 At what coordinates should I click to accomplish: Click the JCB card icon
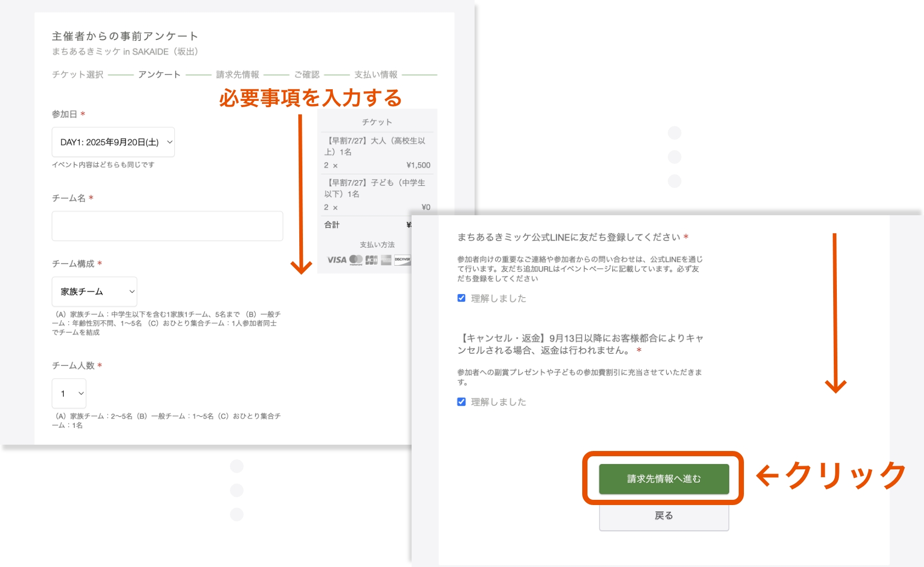pyautogui.click(x=372, y=260)
